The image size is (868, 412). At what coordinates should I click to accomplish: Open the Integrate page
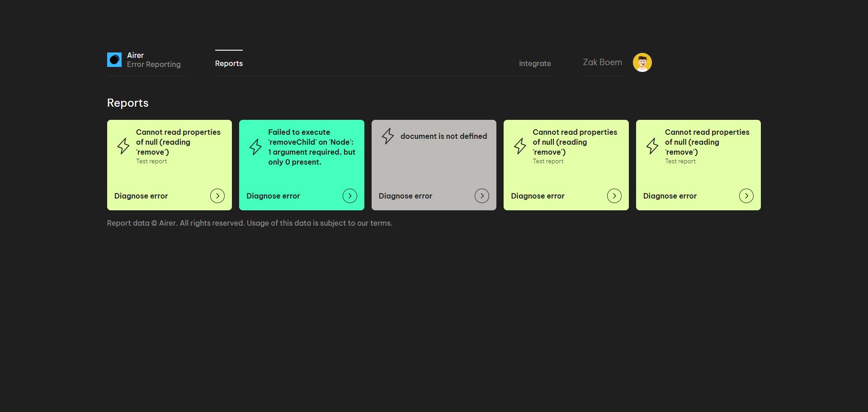[x=535, y=63]
